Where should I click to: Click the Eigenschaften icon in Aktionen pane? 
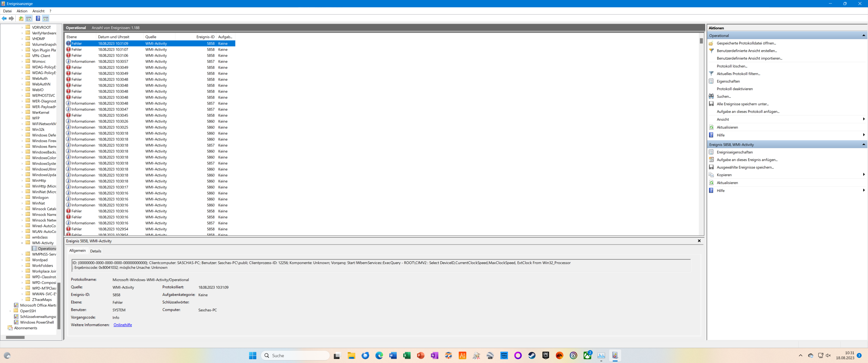711,81
